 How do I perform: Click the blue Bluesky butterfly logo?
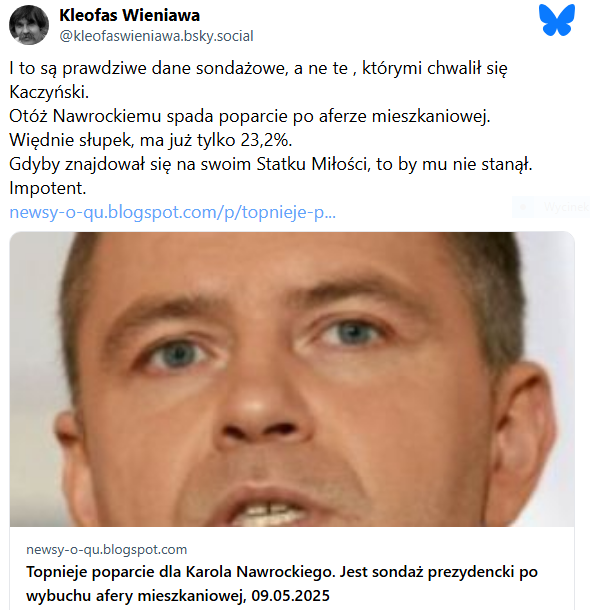(x=557, y=20)
